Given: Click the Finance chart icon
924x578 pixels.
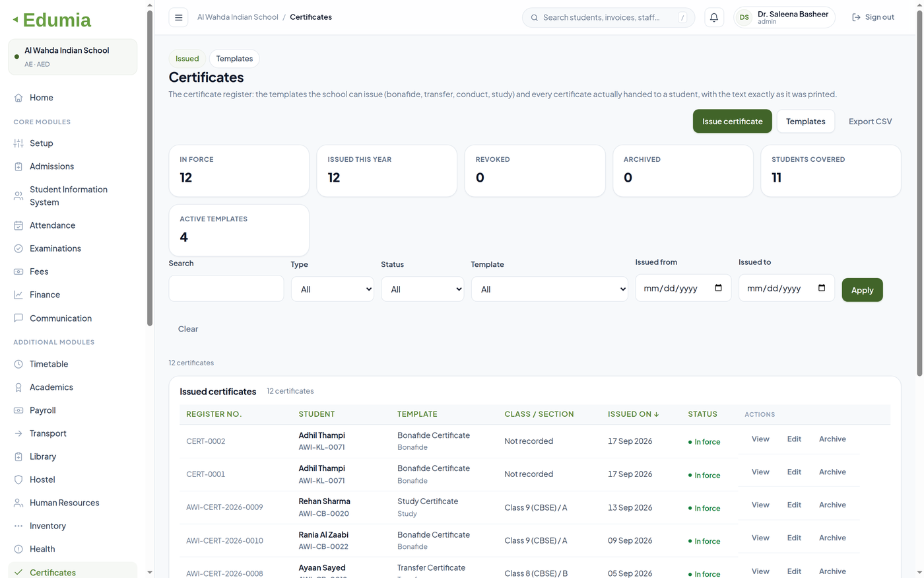Looking at the screenshot, I should 18,295.
